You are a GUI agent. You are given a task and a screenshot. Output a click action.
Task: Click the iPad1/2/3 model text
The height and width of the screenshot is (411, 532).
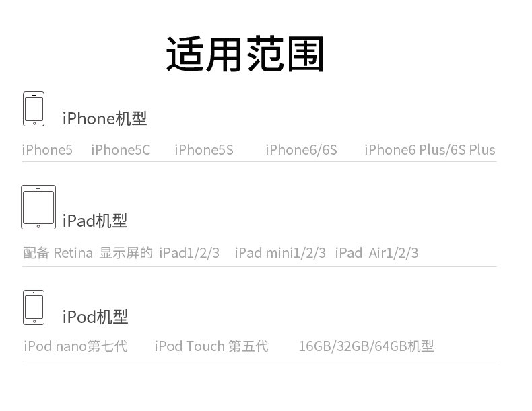point(189,253)
